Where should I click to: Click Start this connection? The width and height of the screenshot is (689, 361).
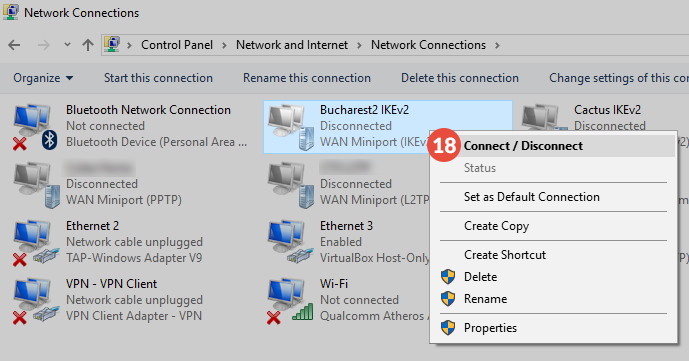pos(158,78)
